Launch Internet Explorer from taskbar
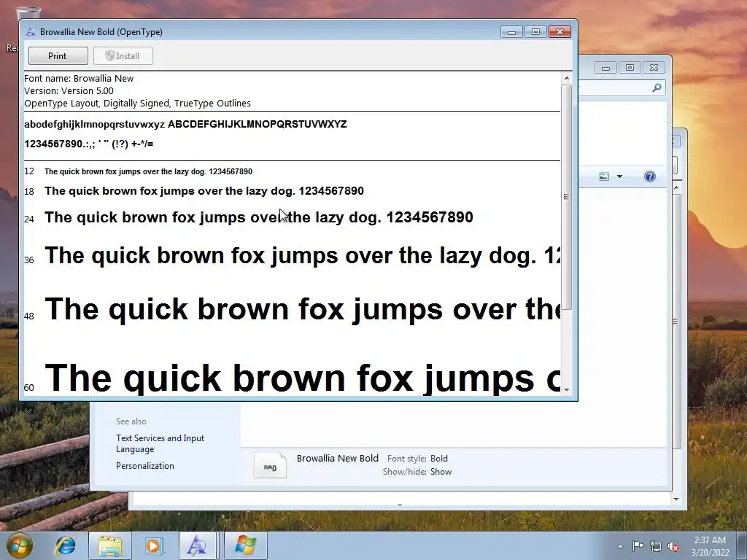This screenshot has height=560, width=747. coord(65,545)
